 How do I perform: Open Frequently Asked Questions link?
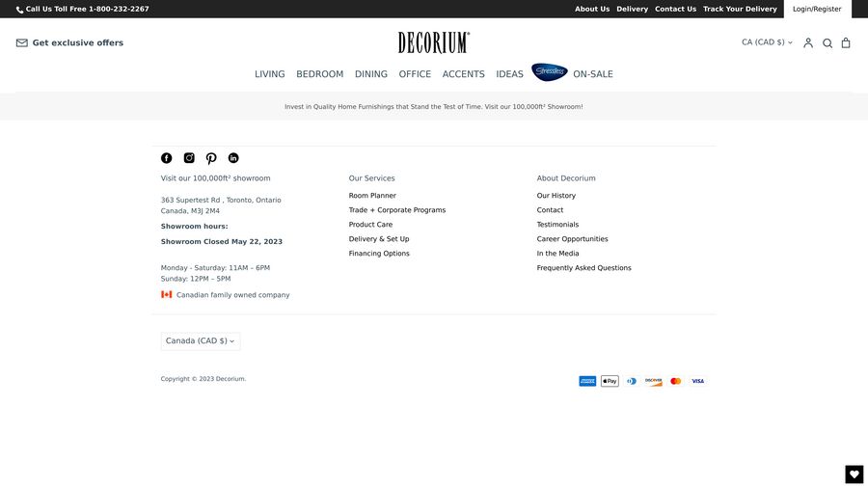pyautogui.click(x=583, y=267)
